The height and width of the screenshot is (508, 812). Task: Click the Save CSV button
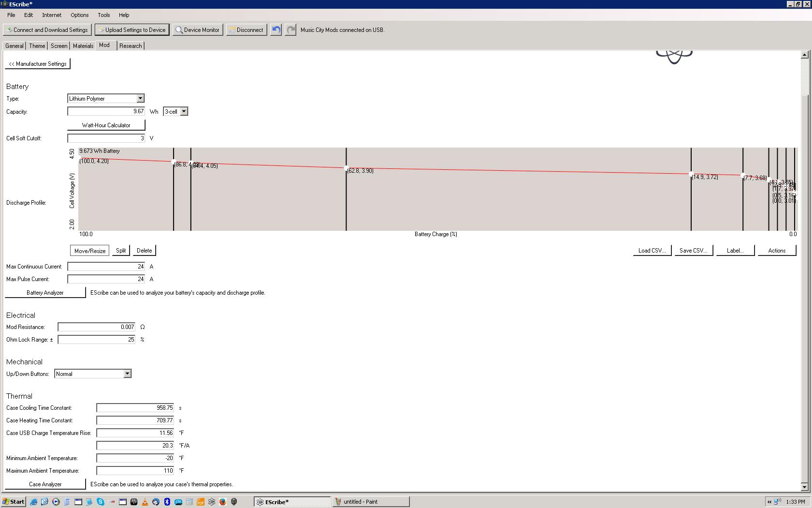[693, 251]
